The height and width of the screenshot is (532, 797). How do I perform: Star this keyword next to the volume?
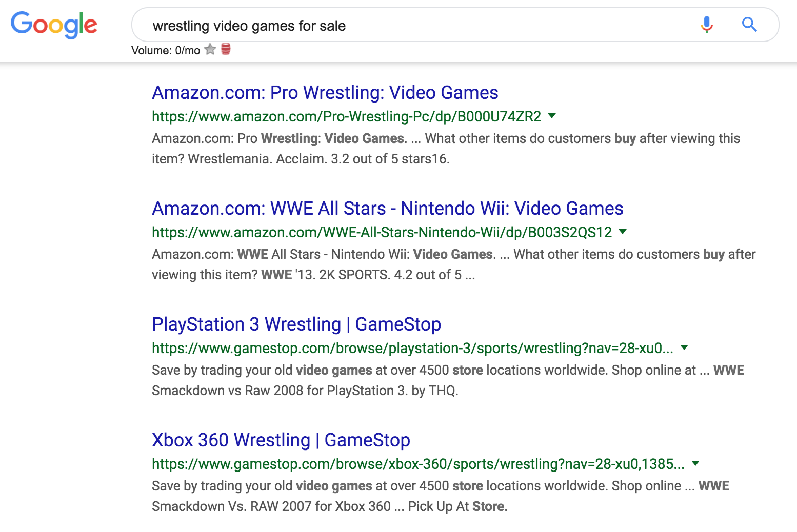[x=210, y=49]
